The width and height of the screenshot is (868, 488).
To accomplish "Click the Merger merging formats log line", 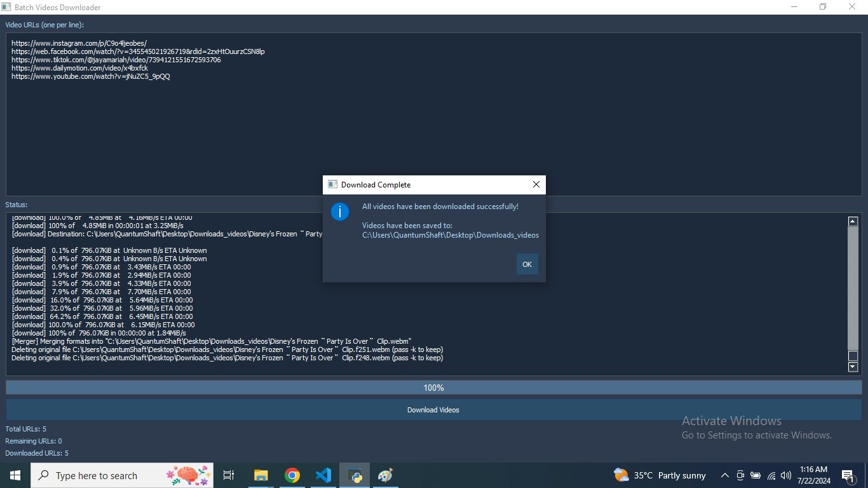I will (212, 341).
